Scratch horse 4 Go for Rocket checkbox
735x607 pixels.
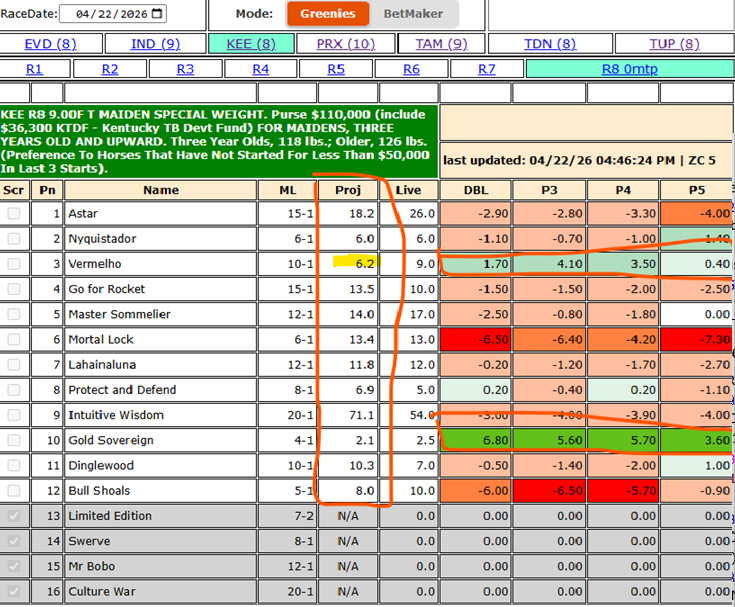coord(14,289)
